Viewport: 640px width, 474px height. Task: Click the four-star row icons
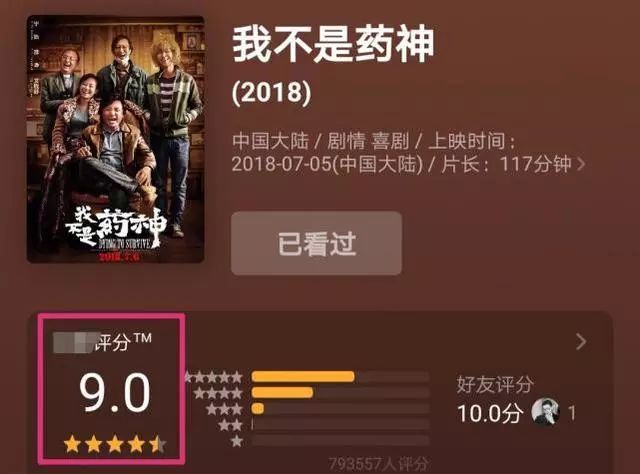click(x=218, y=393)
